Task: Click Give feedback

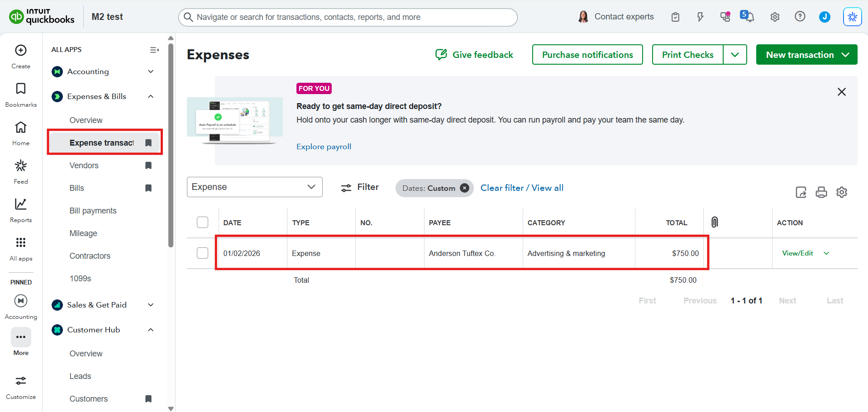Action: pos(474,55)
